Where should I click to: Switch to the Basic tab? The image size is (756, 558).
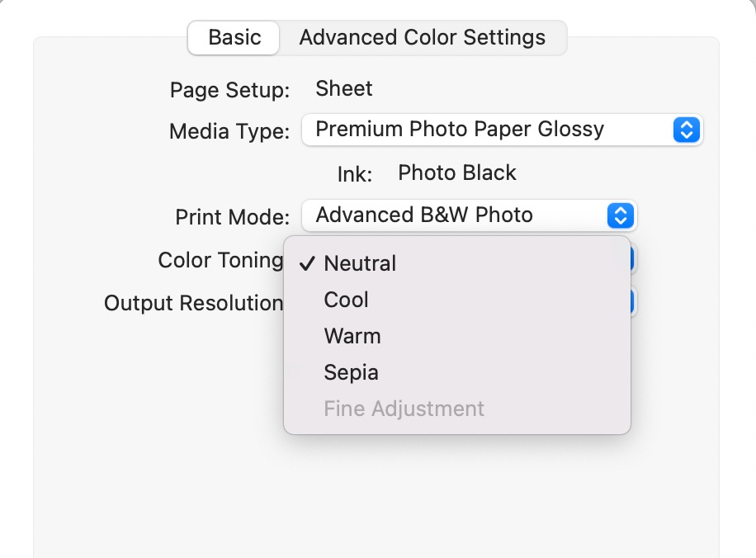coord(234,38)
